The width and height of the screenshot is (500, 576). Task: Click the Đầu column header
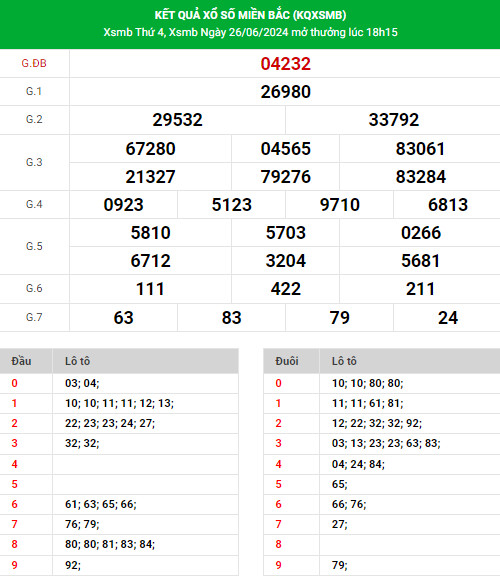[x=21, y=361]
